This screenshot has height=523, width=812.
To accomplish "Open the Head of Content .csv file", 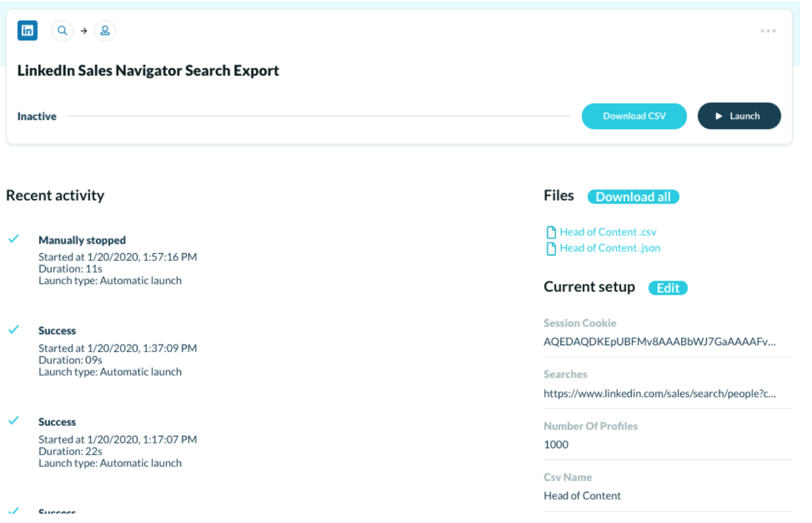I will tap(608, 232).
